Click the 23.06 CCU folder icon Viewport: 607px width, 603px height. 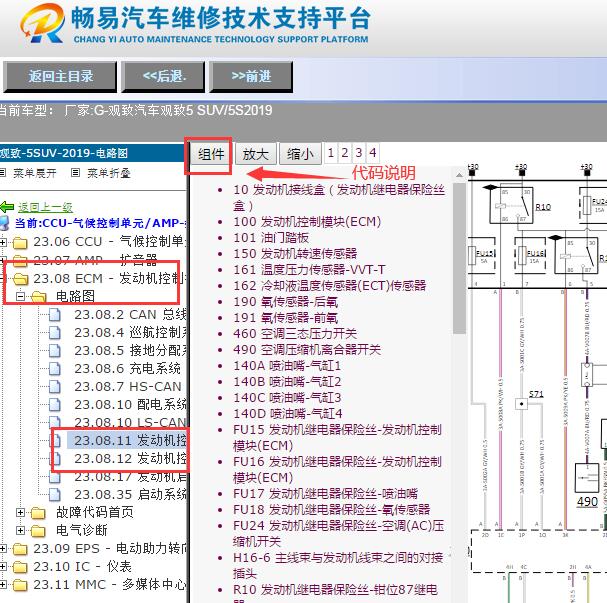(x=20, y=242)
